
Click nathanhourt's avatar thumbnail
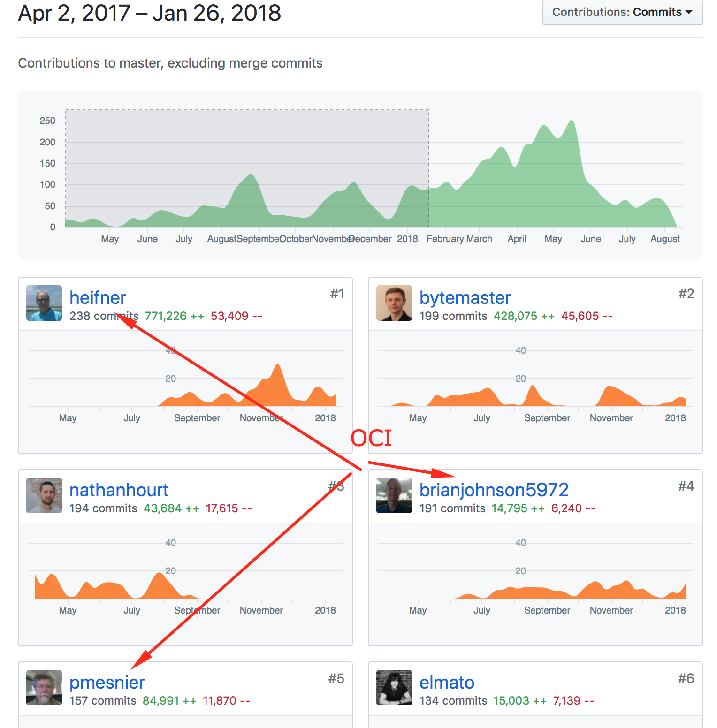click(x=44, y=495)
